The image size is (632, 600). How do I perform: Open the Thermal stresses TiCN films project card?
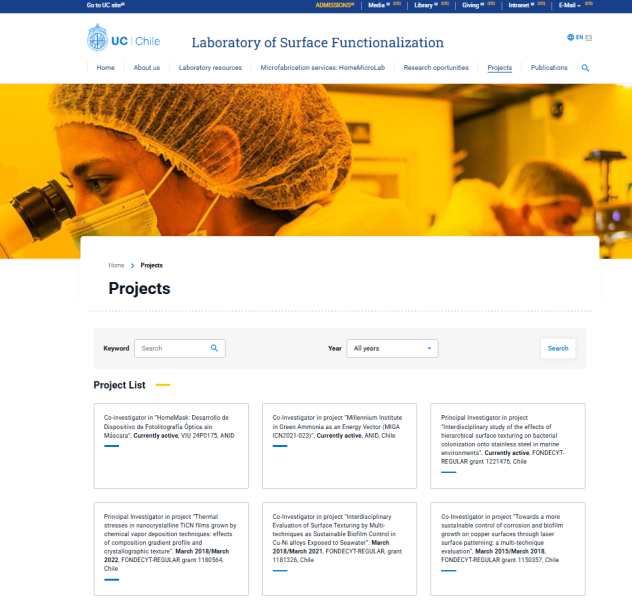point(171,548)
